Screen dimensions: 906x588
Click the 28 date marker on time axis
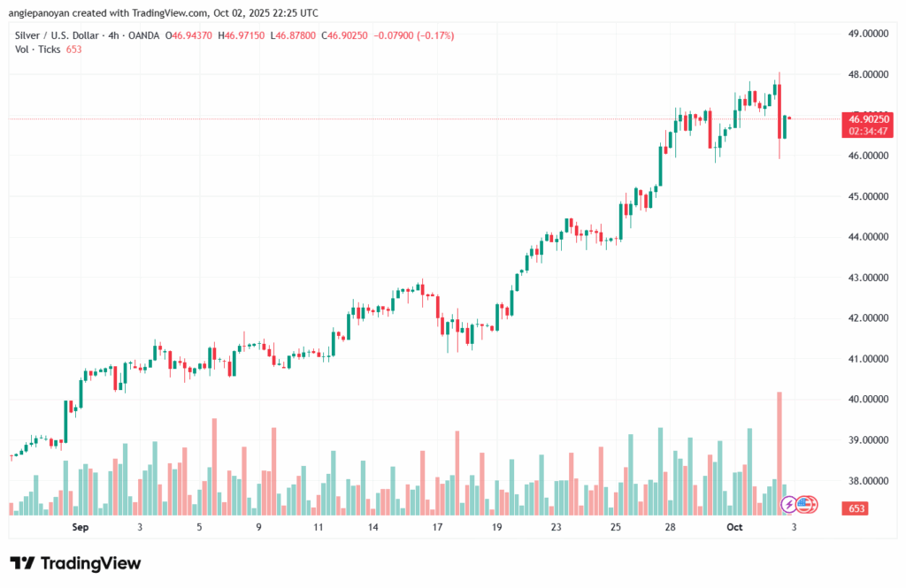coord(672,527)
